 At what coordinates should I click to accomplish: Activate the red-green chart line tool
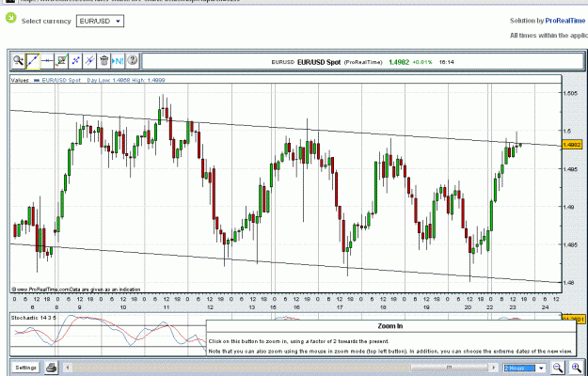click(x=61, y=61)
